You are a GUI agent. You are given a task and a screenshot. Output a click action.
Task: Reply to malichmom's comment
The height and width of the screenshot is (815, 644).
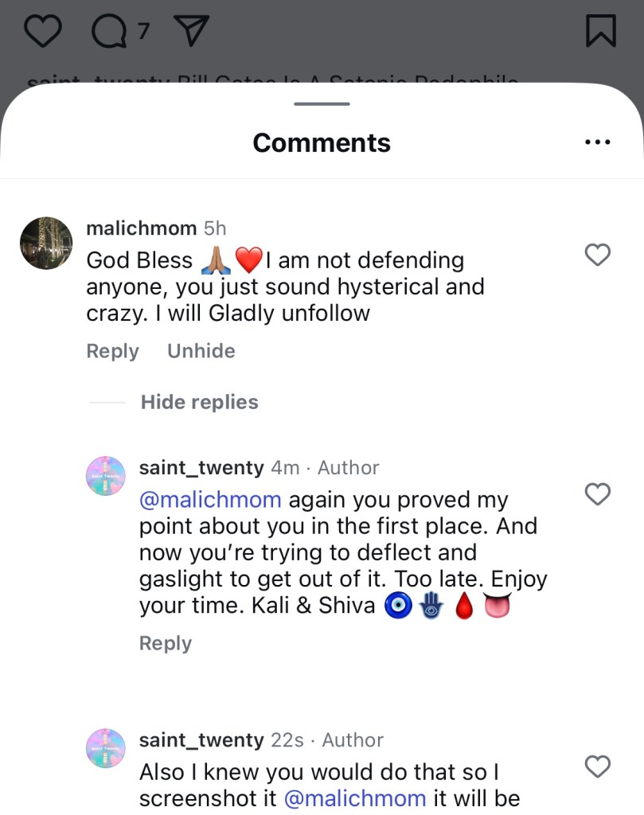pos(112,351)
